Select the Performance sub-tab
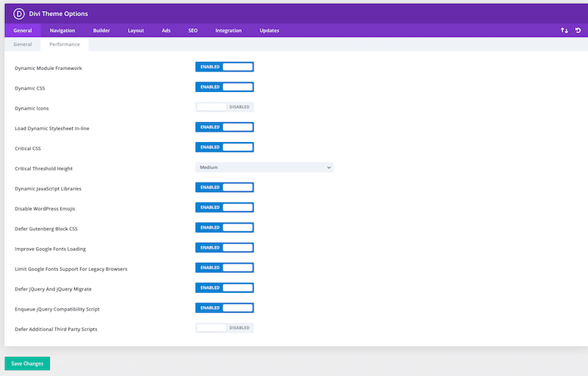The width and height of the screenshot is (588, 376). [x=65, y=44]
